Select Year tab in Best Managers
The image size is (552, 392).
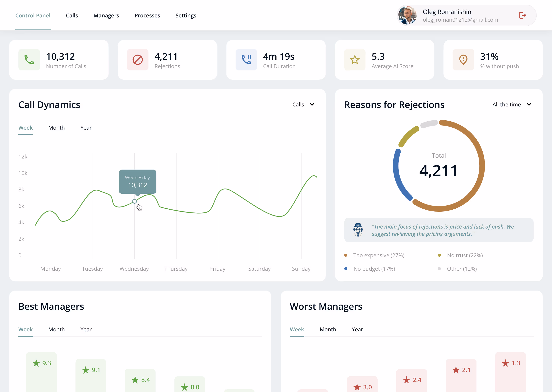point(86,329)
